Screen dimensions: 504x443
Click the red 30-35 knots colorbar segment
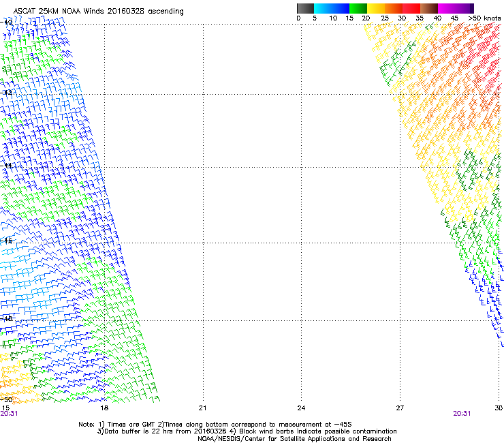pyautogui.click(x=411, y=8)
